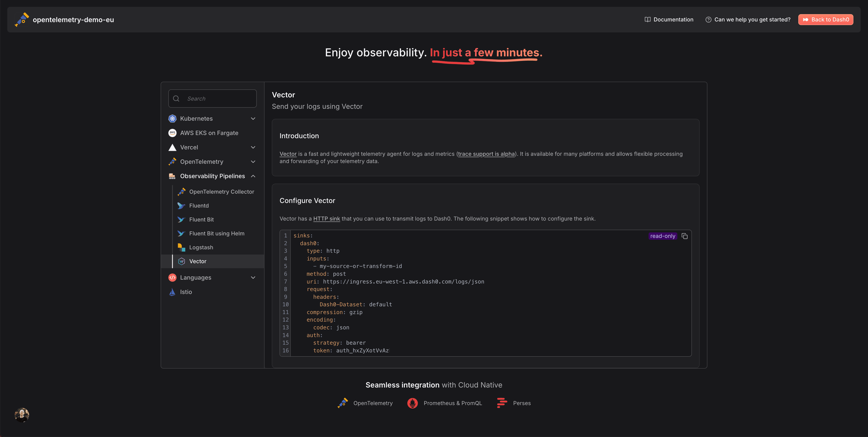Click the Fluent Bit using Helm icon

[181, 234]
